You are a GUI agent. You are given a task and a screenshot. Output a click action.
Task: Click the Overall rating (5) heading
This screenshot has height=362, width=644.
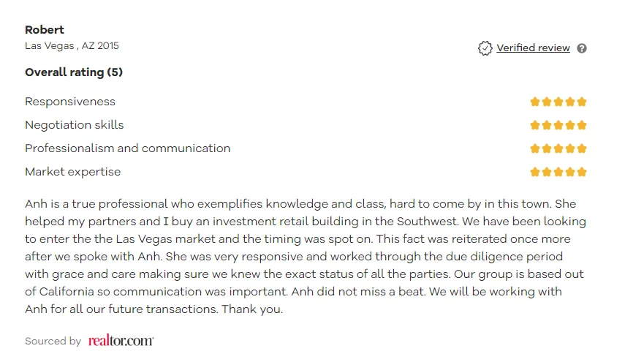pos(74,72)
